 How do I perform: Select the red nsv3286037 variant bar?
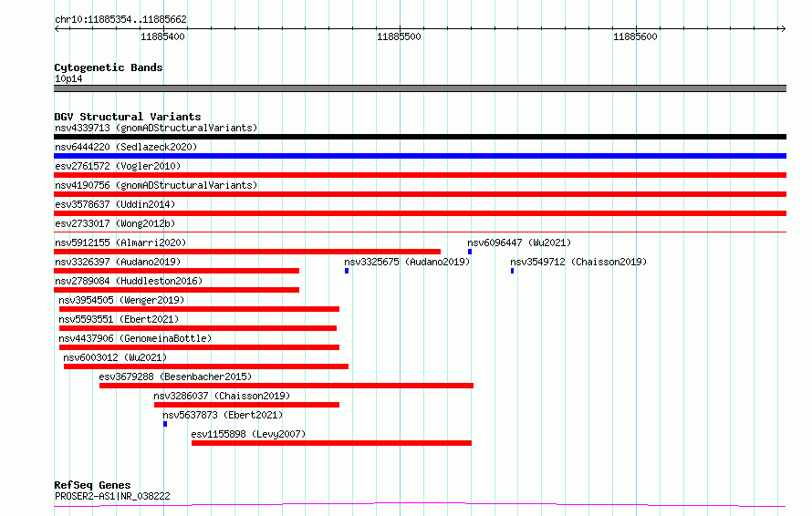(x=246, y=405)
